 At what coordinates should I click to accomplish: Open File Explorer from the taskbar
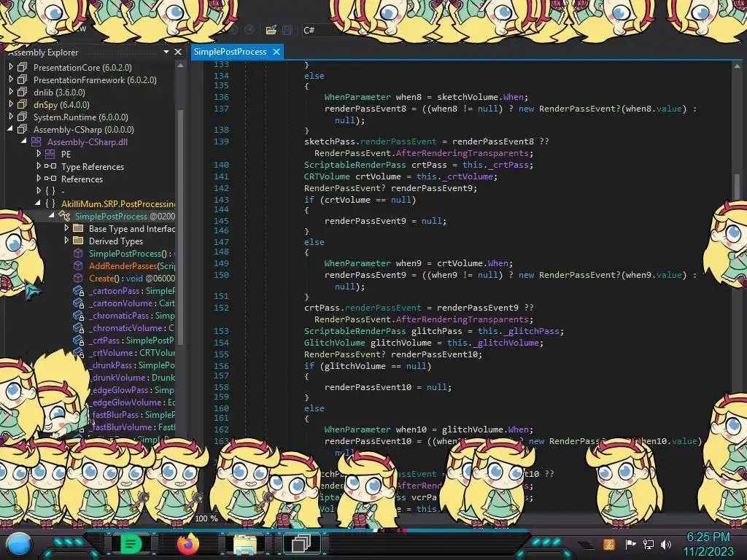(245, 544)
